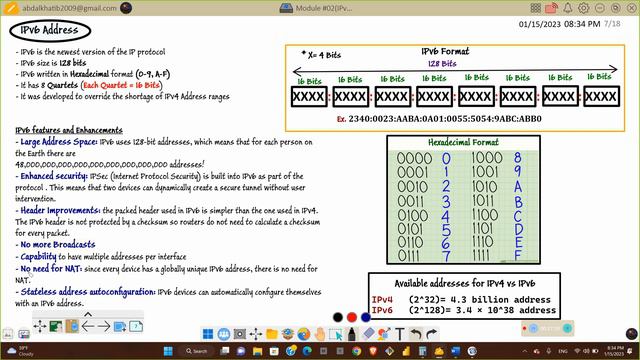Open the Windows Start button in taskbar
The height and width of the screenshot is (360, 640).
(x=168, y=351)
